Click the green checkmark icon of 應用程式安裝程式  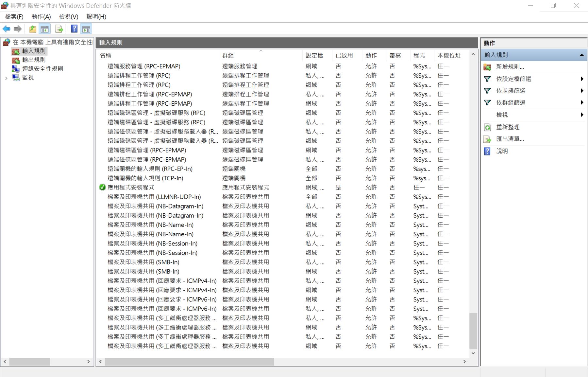click(x=102, y=187)
